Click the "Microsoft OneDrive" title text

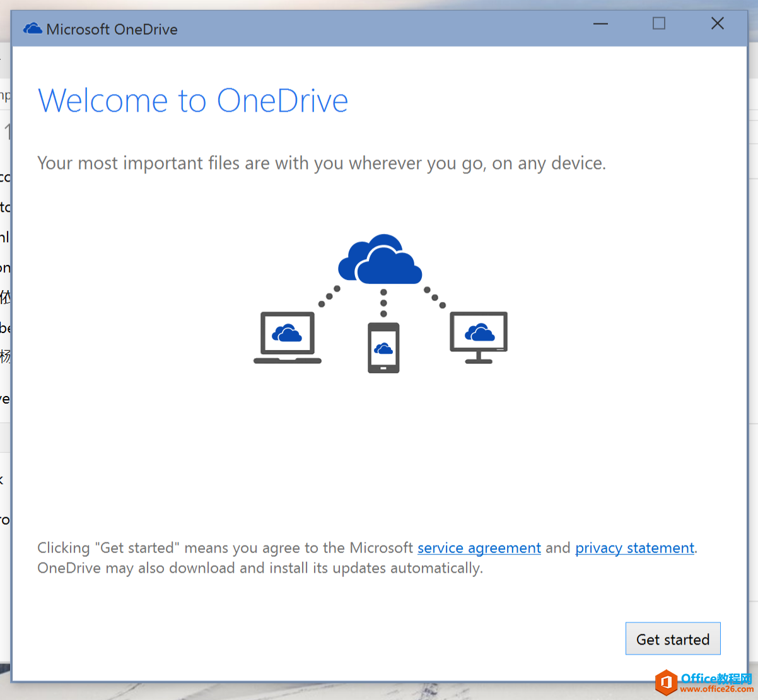tap(112, 30)
